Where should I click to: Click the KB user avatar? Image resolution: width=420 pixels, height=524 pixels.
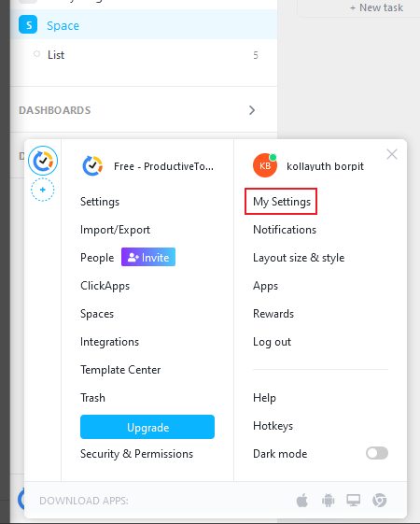(x=265, y=165)
